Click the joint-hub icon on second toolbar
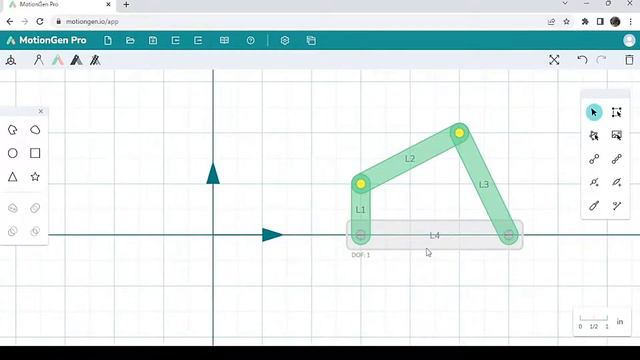Viewport: 640px width, 360px height. point(11,60)
